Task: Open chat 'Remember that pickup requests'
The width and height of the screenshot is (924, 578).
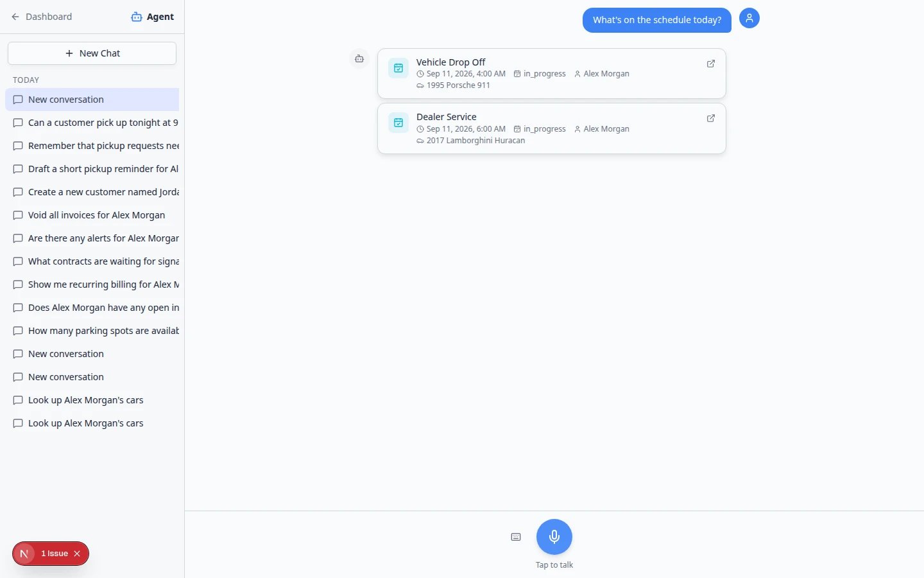Action: [92, 146]
